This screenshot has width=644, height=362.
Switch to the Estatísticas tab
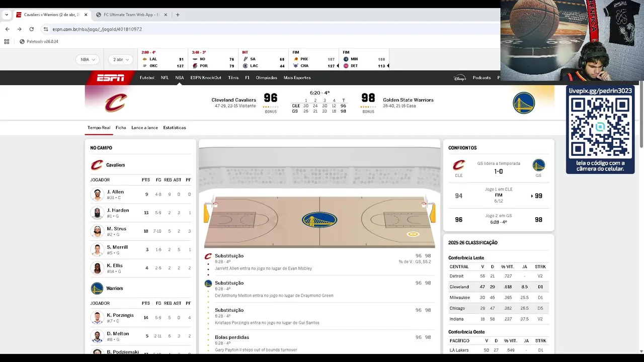tap(175, 128)
